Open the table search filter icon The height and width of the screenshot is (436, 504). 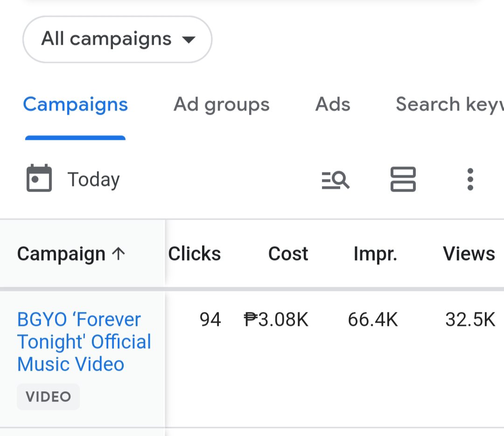click(336, 180)
